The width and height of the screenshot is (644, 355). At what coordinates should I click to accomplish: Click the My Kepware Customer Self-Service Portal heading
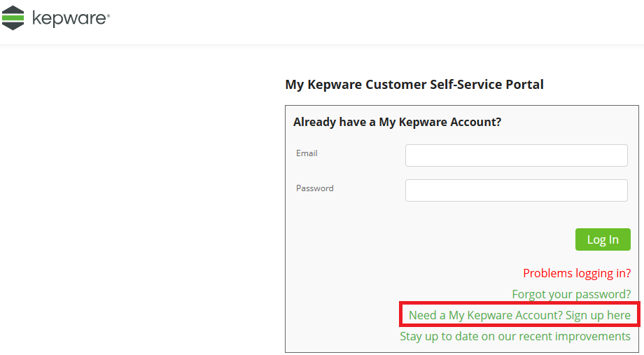click(414, 84)
